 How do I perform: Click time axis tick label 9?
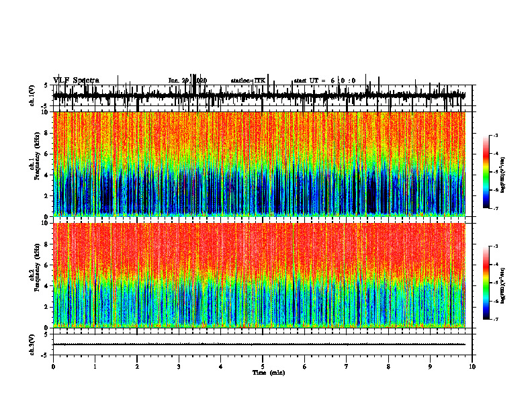click(430, 367)
